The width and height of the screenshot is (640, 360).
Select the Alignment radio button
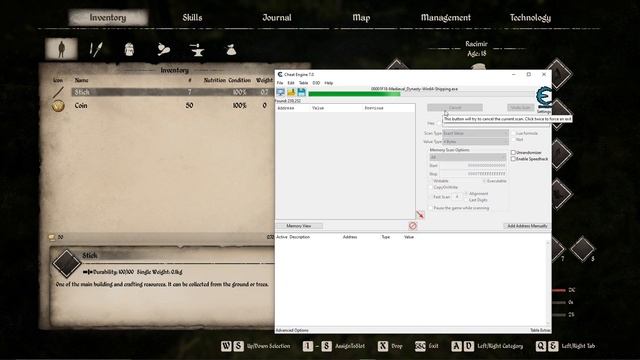[466, 193]
